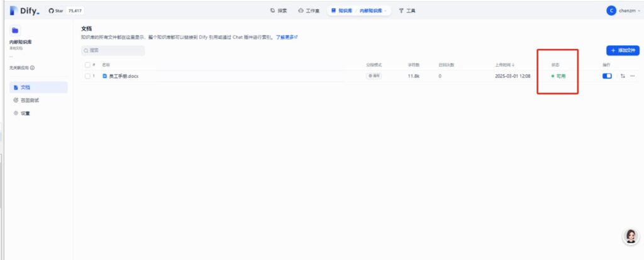Follow the 了解更多 link
Screen dimensions: 644x260
click(x=286, y=37)
